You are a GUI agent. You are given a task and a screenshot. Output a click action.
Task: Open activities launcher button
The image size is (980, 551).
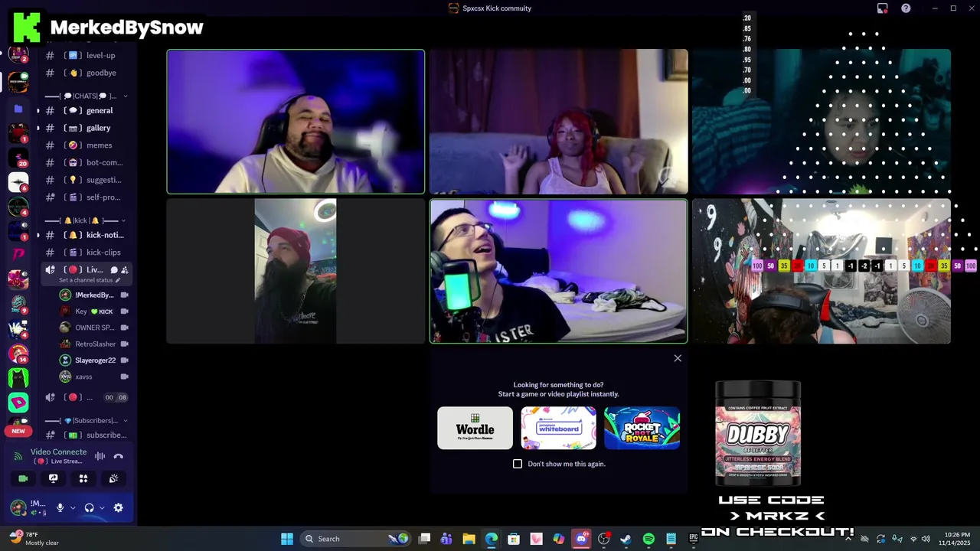coord(83,478)
